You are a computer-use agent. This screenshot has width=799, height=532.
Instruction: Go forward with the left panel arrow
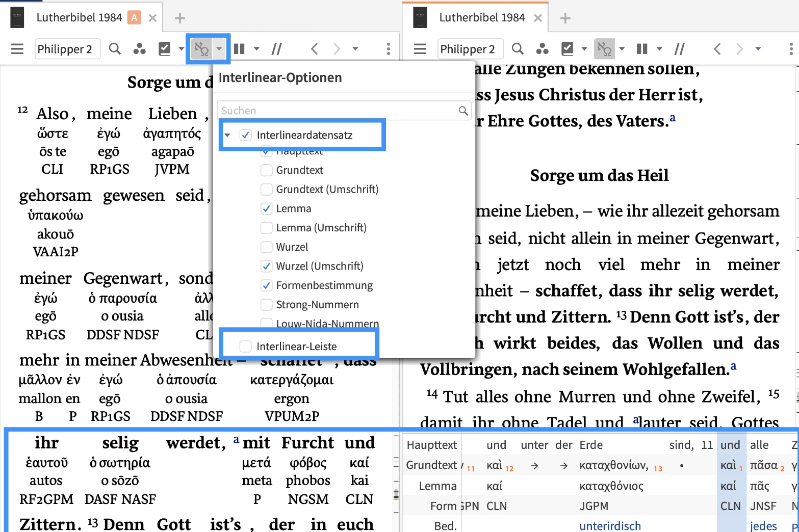coord(337,49)
